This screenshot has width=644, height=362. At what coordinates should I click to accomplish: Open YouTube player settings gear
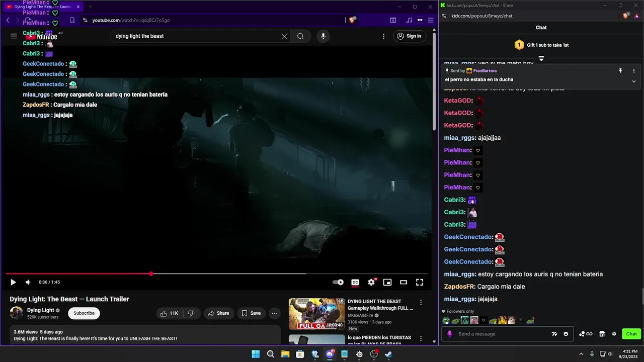[x=371, y=283]
